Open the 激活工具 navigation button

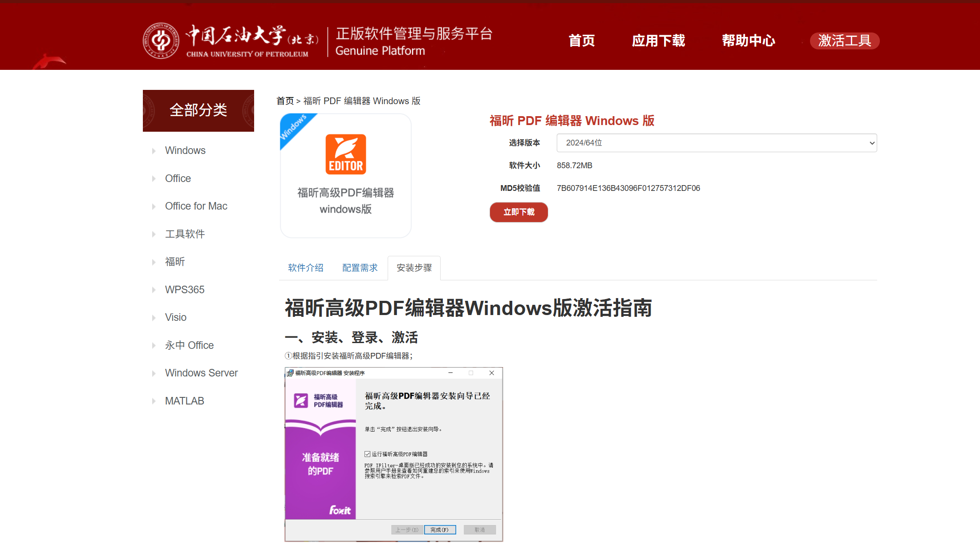coord(844,40)
